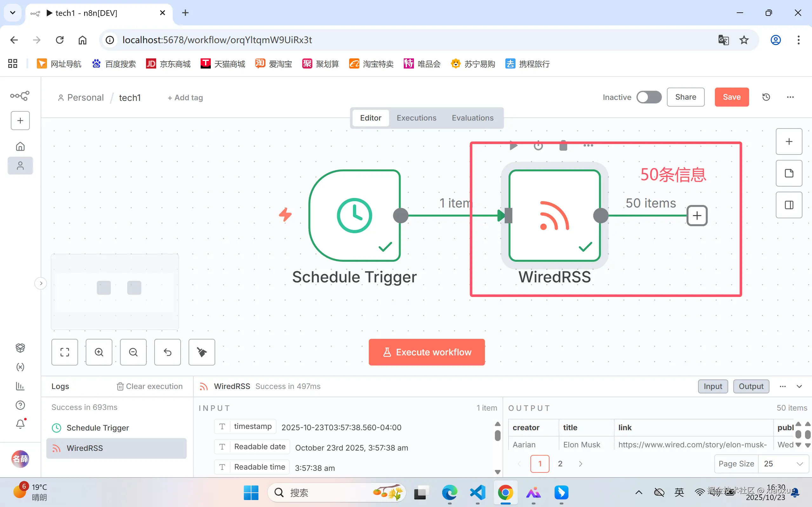
Task: Collapse the logs panel chevron
Action: tap(799, 386)
